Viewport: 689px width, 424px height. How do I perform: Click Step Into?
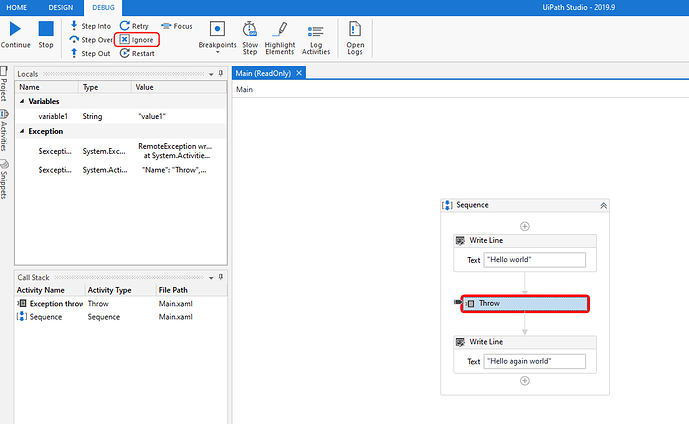tap(91, 26)
